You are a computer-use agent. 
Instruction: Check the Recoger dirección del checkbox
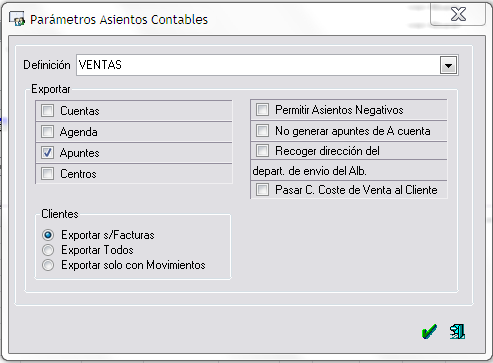click(x=262, y=151)
